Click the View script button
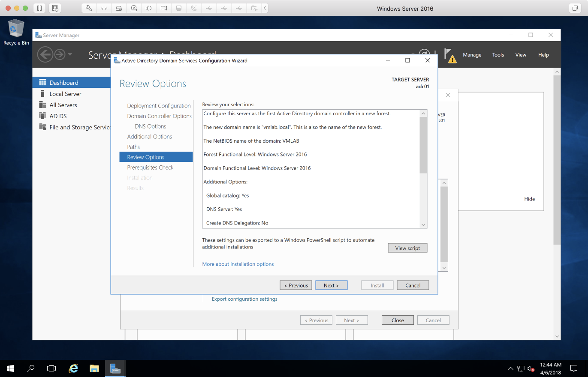The image size is (588, 377). 407,248
